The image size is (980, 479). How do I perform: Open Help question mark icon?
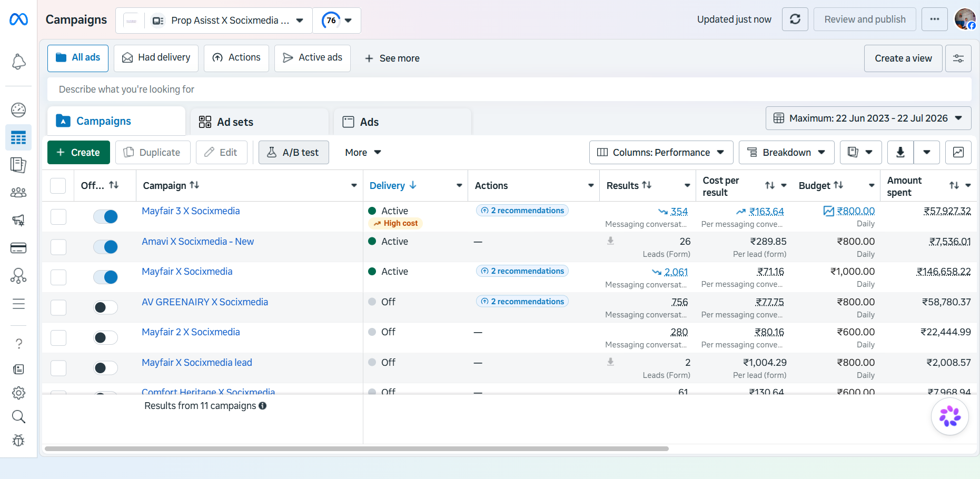click(x=18, y=344)
